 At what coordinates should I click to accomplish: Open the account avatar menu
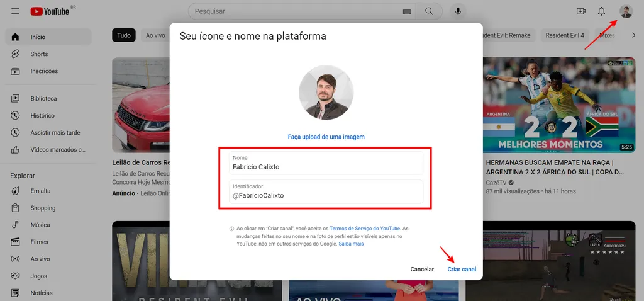626,11
